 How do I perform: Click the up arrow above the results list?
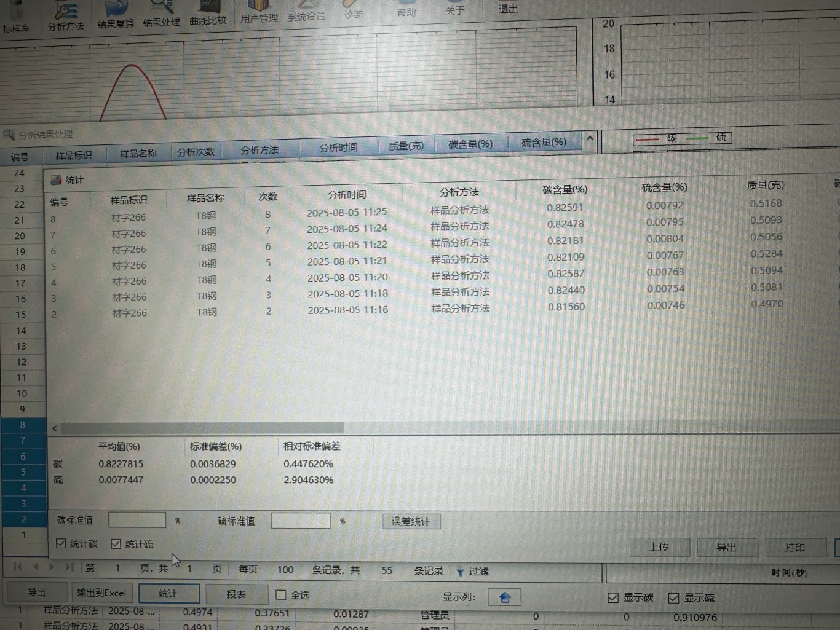click(x=590, y=139)
